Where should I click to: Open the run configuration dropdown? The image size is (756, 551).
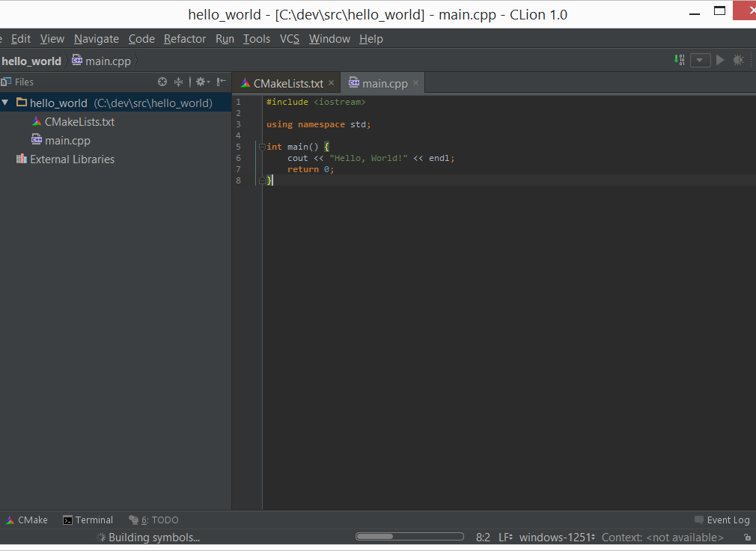(700, 60)
